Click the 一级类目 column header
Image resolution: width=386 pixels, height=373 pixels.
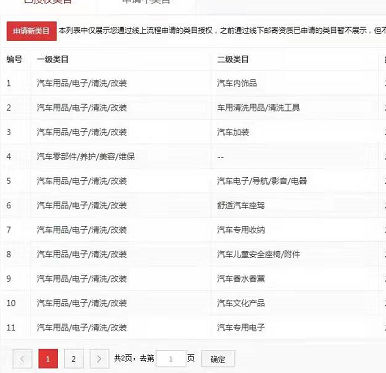pyautogui.click(x=53, y=59)
